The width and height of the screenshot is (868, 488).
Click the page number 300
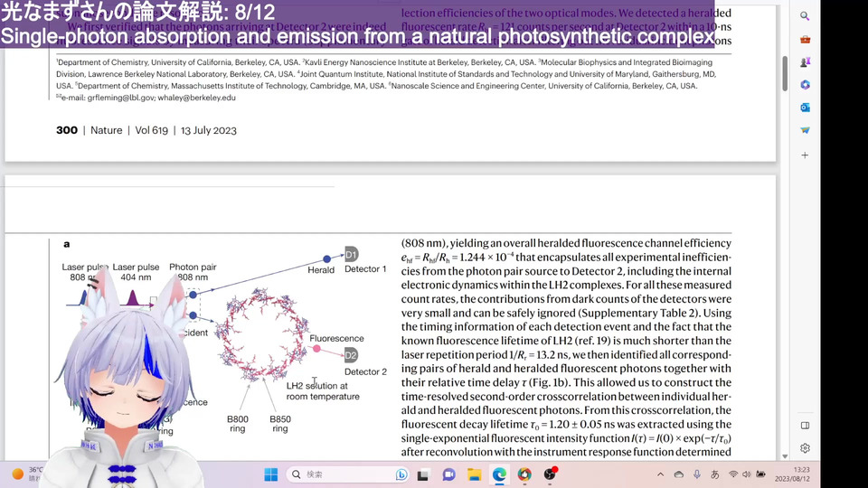66,130
